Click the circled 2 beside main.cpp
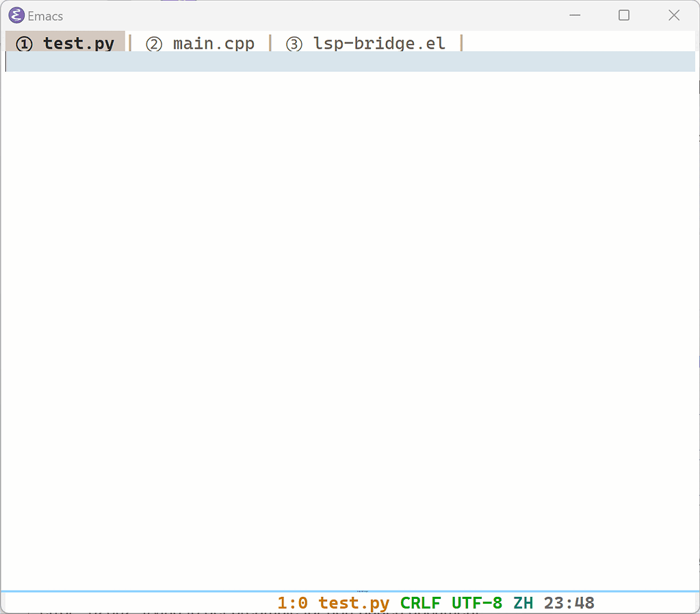Screen dimensions: 700x614 tap(154, 44)
